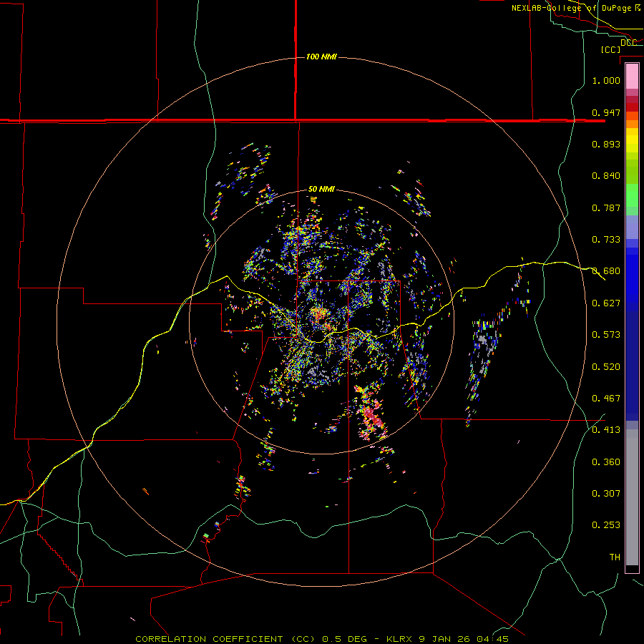The height and width of the screenshot is (644, 644).
Task: Click the 0.253 legend value
Action: tap(606, 525)
